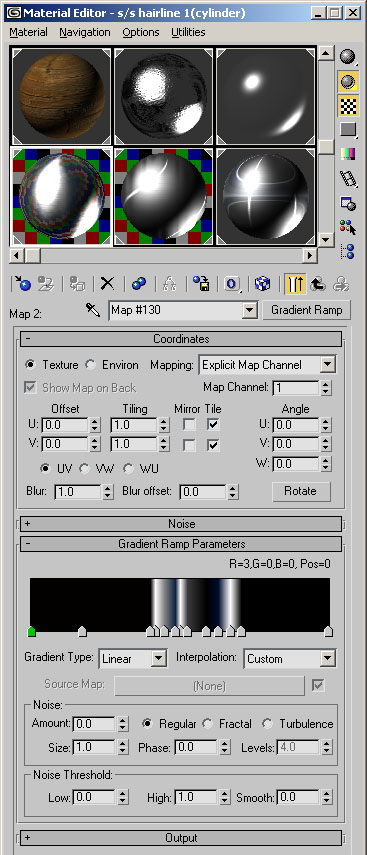The height and width of the screenshot is (855, 367).
Task: Click the Show Map in Viewport cube icon
Action: click(263, 284)
